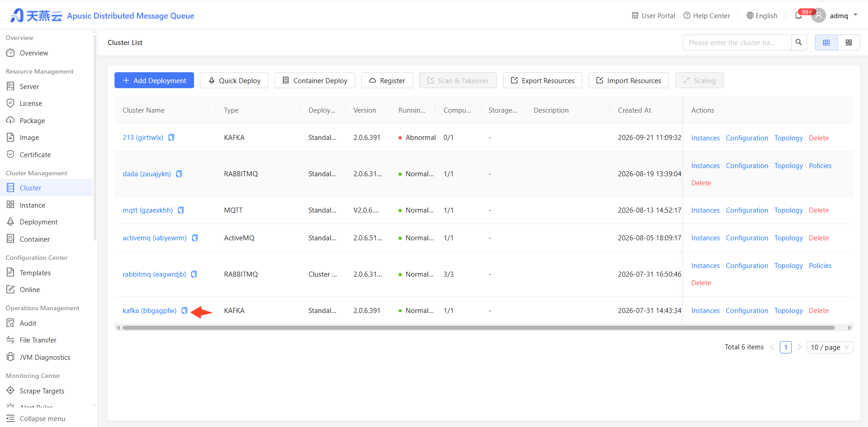Screen dimensions: 868x427
Task: Open the Overview menu item
Action: pos(46,53)
